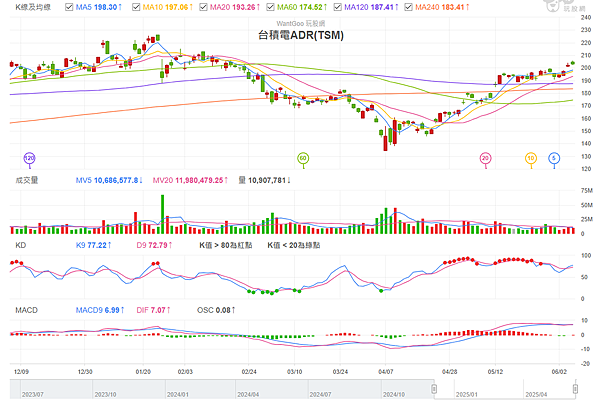Click the green 60 MA marker pin

tap(303, 159)
